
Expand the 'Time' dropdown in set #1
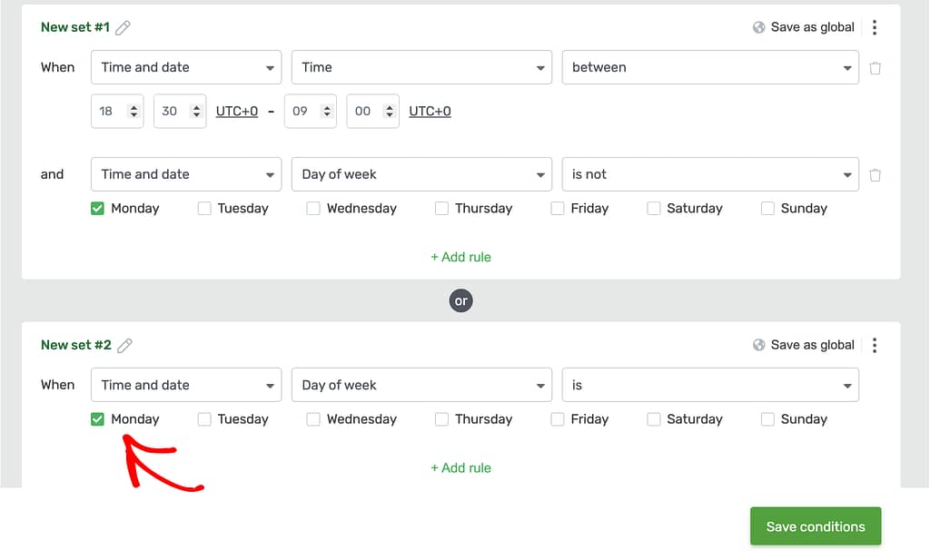[421, 67]
